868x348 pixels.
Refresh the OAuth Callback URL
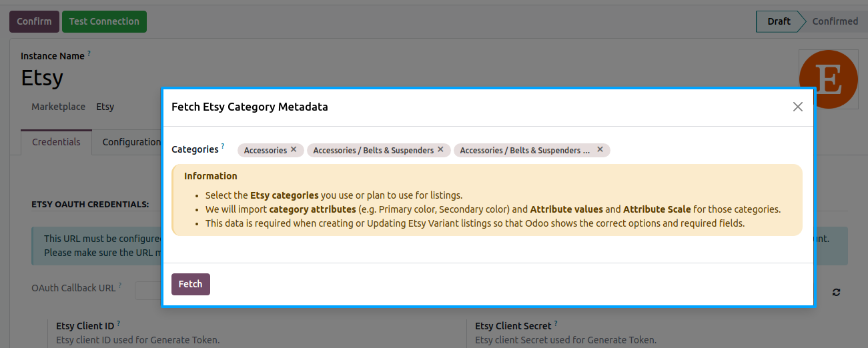click(x=836, y=292)
